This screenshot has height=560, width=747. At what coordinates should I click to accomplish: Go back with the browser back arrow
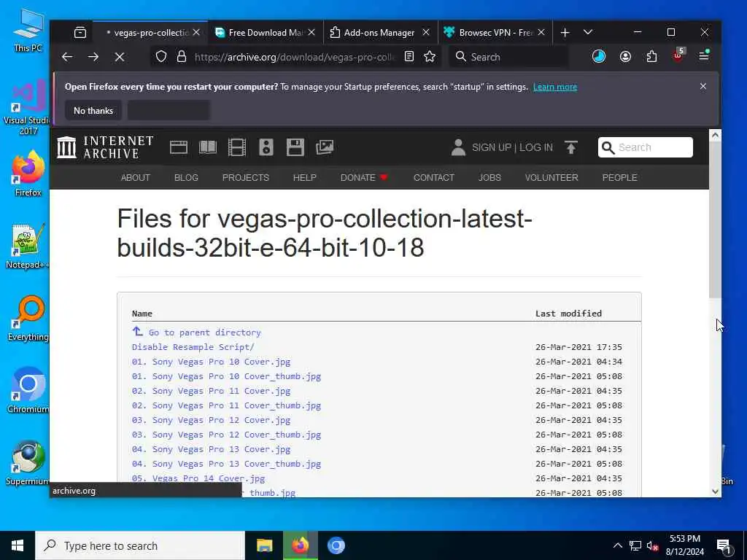67,57
